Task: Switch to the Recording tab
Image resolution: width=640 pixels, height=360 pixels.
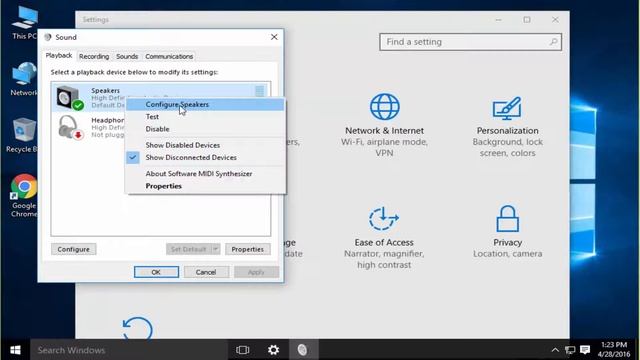Action: pyautogui.click(x=94, y=56)
